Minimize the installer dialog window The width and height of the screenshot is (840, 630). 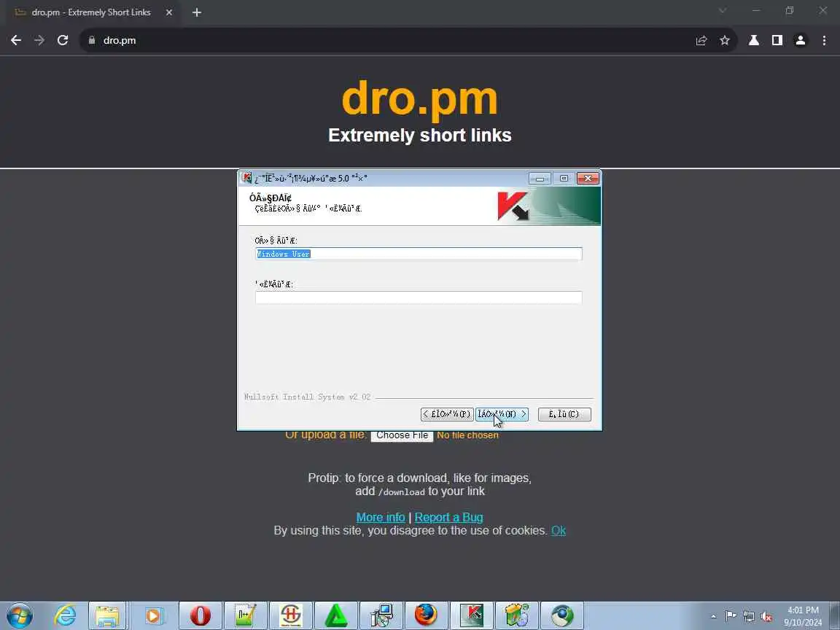point(540,179)
